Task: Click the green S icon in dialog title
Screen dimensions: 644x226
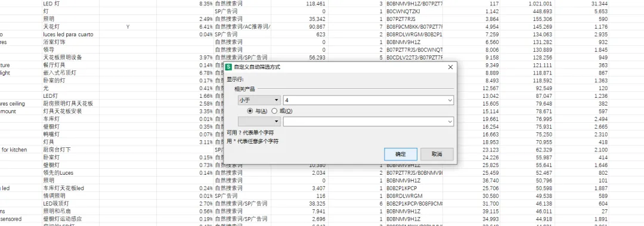Action: point(229,67)
